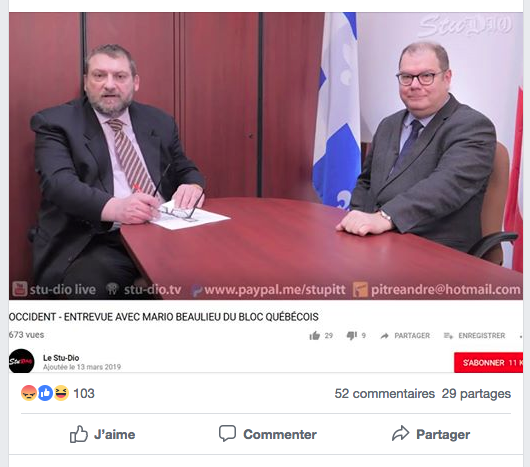Click the ENREGISTRER save playlist icon

448,336
